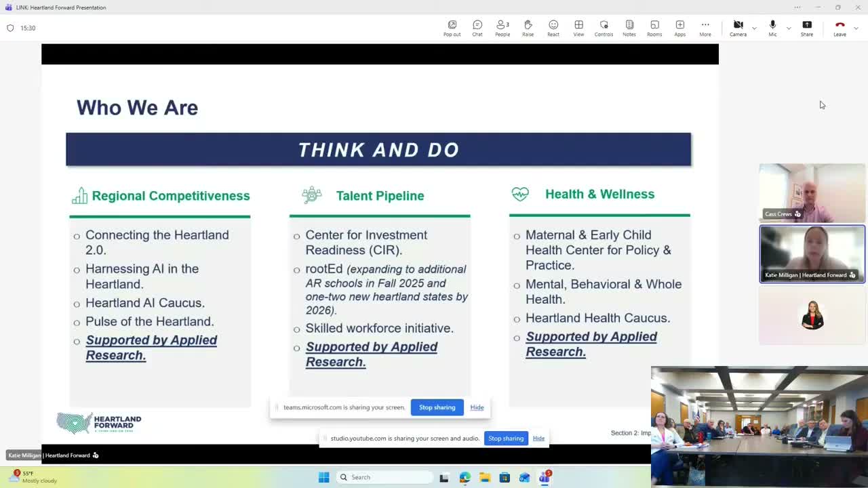Mute the Mic

(x=772, y=28)
